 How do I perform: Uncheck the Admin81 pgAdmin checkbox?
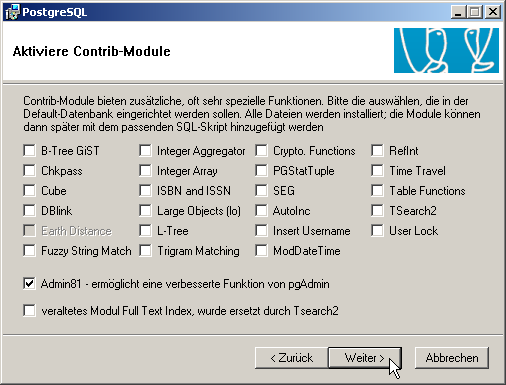[29, 284]
